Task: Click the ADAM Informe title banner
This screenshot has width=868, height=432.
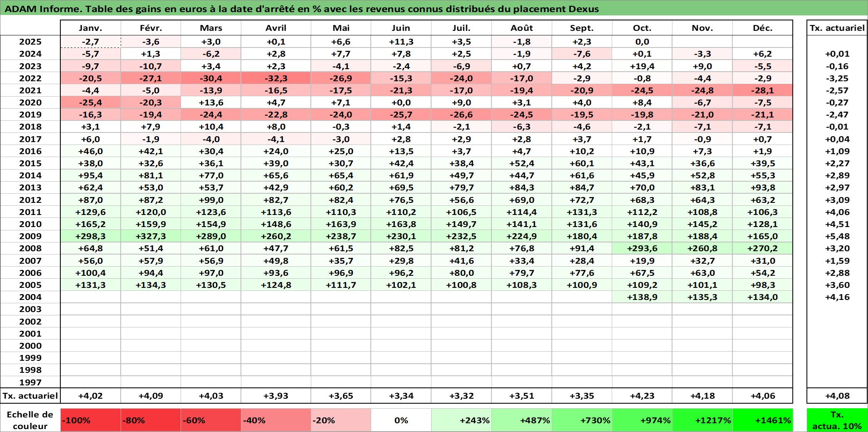Action: click(434, 9)
